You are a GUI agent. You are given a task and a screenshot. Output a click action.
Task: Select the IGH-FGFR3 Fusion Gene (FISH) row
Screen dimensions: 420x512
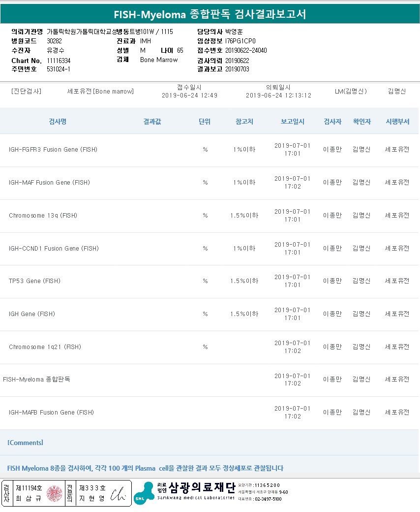[x=53, y=150]
